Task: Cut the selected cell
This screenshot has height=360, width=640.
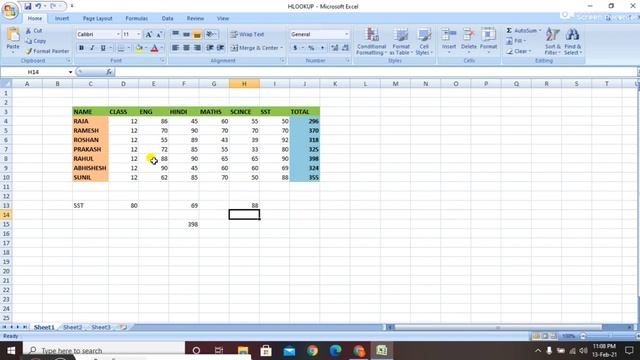Action: coord(34,31)
